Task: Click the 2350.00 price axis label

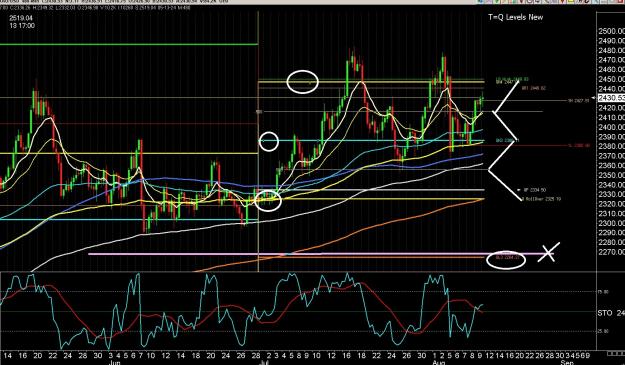Action: (611, 175)
